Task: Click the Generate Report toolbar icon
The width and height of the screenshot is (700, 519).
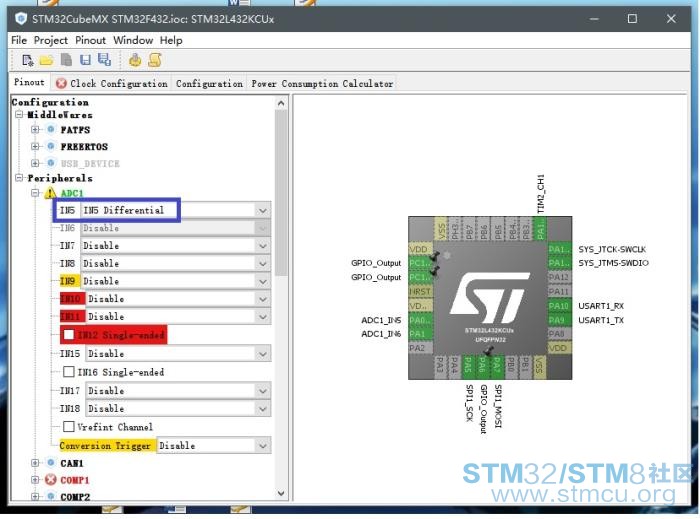Action: (x=155, y=60)
